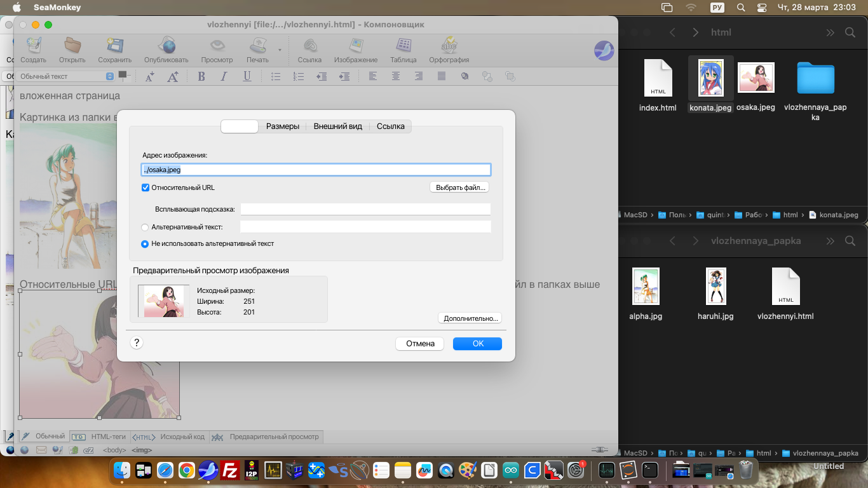Click the Опубликовать (Publish) globe icon
The height and width of the screenshot is (488, 868).
point(166,50)
